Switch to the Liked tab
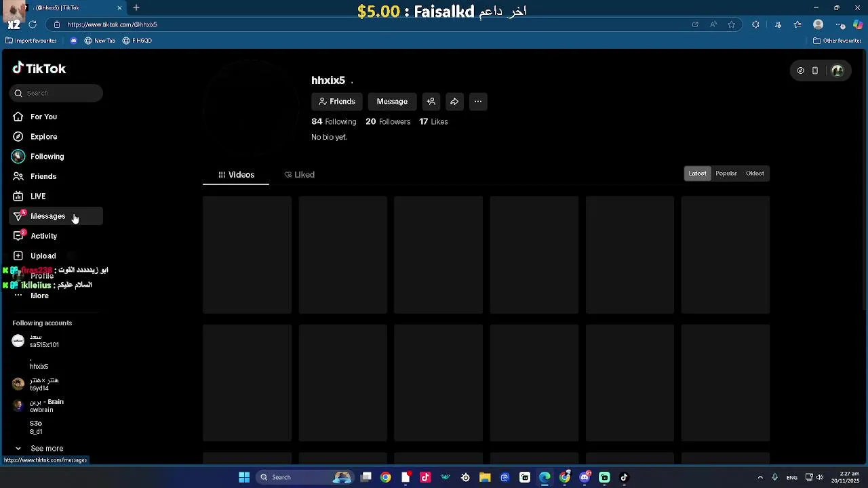This screenshot has width=868, height=488. (299, 175)
